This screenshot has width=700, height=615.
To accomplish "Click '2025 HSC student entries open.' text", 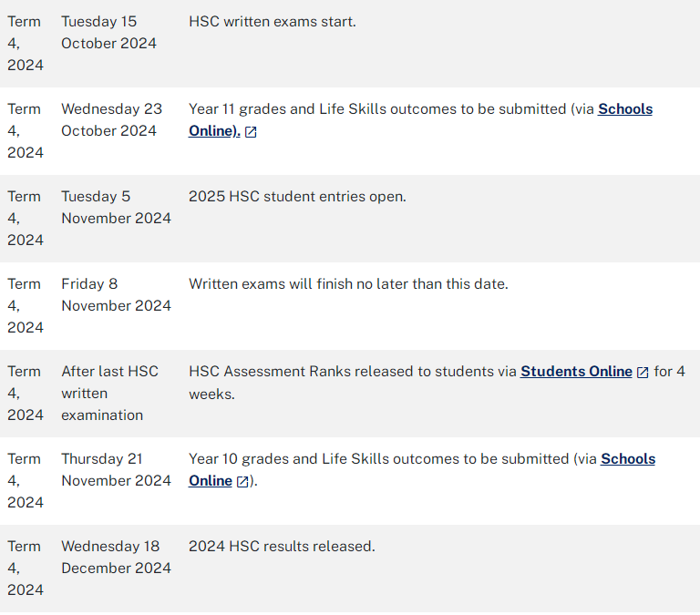I will pyautogui.click(x=297, y=197).
